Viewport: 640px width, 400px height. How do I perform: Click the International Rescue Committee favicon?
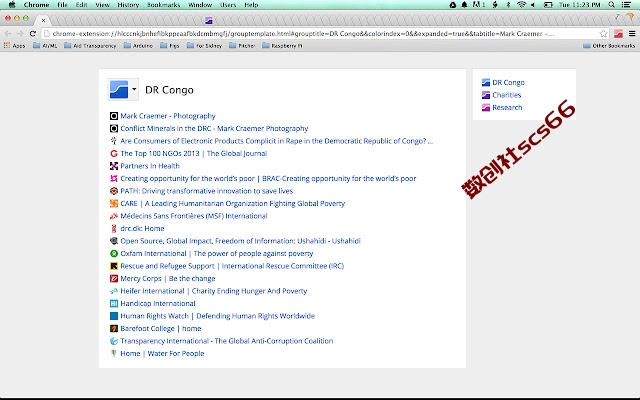pos(114,266)
